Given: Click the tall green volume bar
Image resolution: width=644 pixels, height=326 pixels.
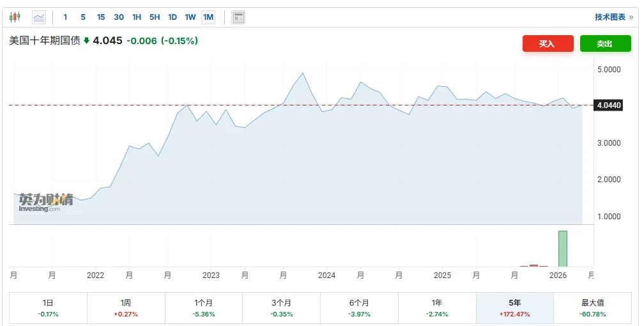Looking at the screenshot, I should click(562, 249).
